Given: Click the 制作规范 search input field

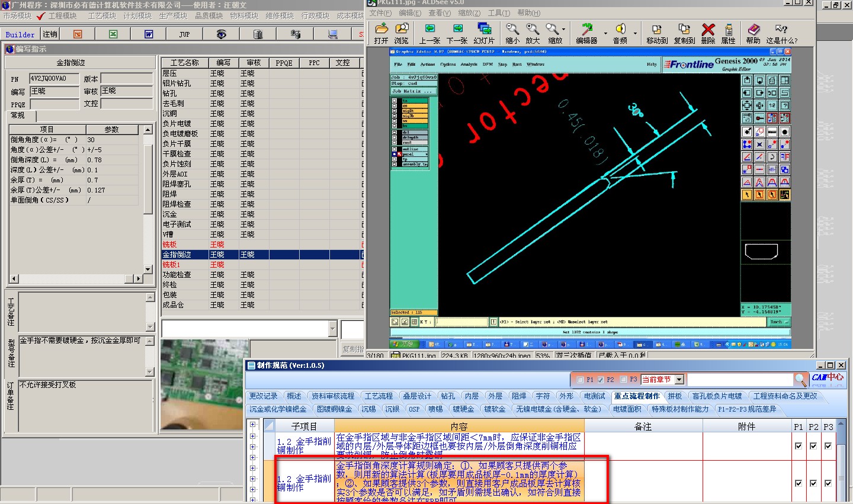Looking at the screenshot, I should [x=739, y=380].
